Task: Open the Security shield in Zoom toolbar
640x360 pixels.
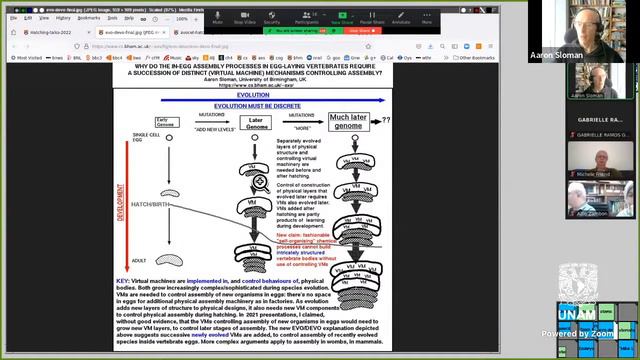Action: pyautogui.click(x=272, y=18)
